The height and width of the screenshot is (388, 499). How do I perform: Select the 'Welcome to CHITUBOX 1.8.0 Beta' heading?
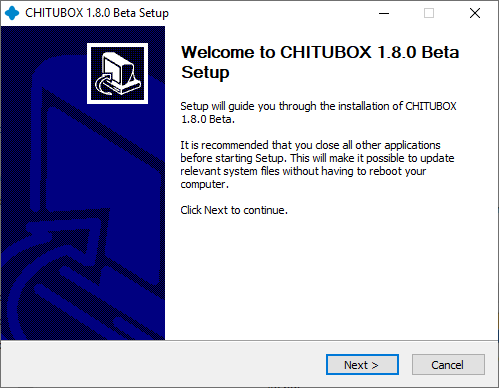320,52
